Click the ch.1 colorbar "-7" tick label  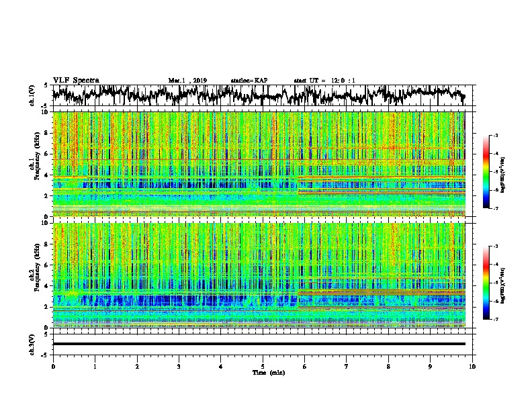tap(495, 208)
